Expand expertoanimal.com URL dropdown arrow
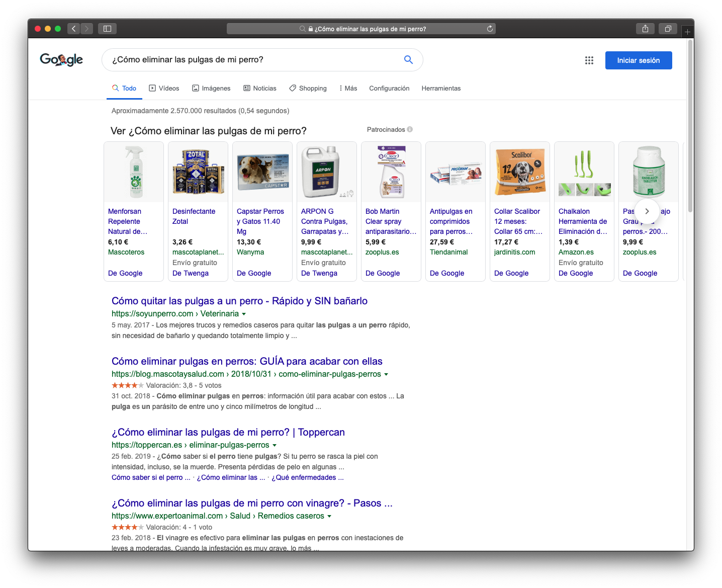 pos(329,516)
